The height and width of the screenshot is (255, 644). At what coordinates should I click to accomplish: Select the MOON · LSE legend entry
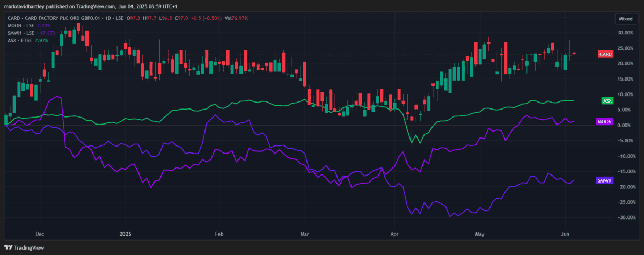pos(21,26)
